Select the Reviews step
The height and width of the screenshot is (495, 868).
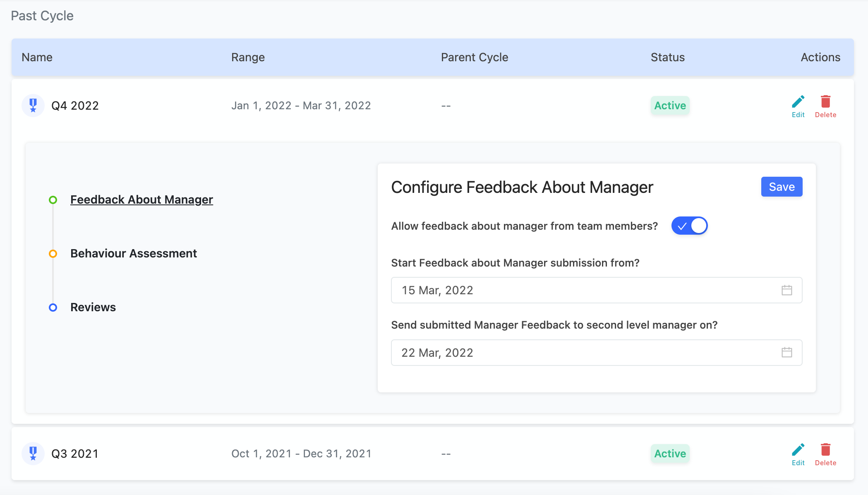93,307
